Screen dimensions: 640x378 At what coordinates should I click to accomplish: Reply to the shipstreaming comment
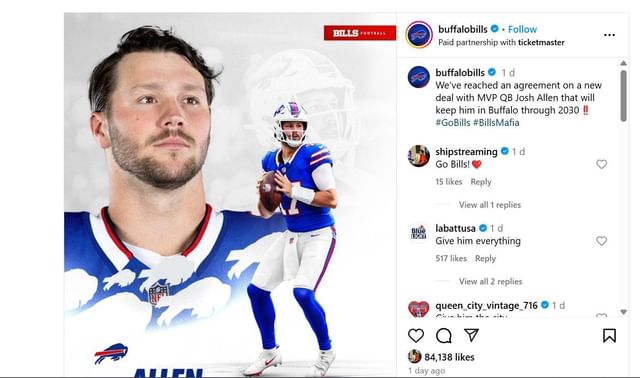tap(481, 182)
